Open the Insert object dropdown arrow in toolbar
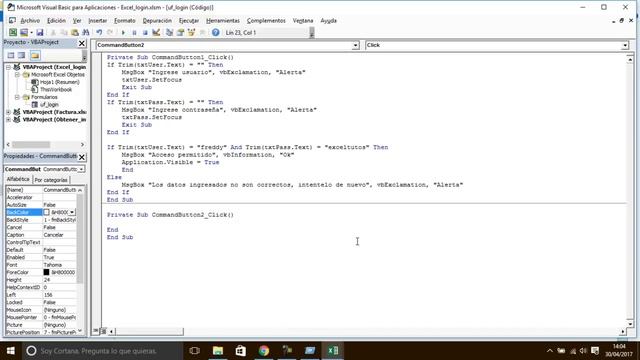 click(x=31, y=32)
